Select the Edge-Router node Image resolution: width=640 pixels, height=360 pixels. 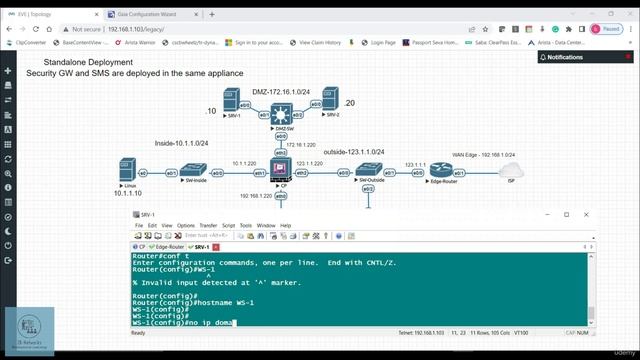pyautogui.click(x=441, y=170)
